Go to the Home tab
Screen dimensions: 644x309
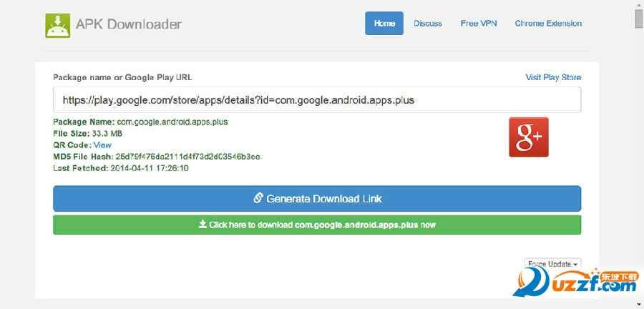(x=384, y=23)
